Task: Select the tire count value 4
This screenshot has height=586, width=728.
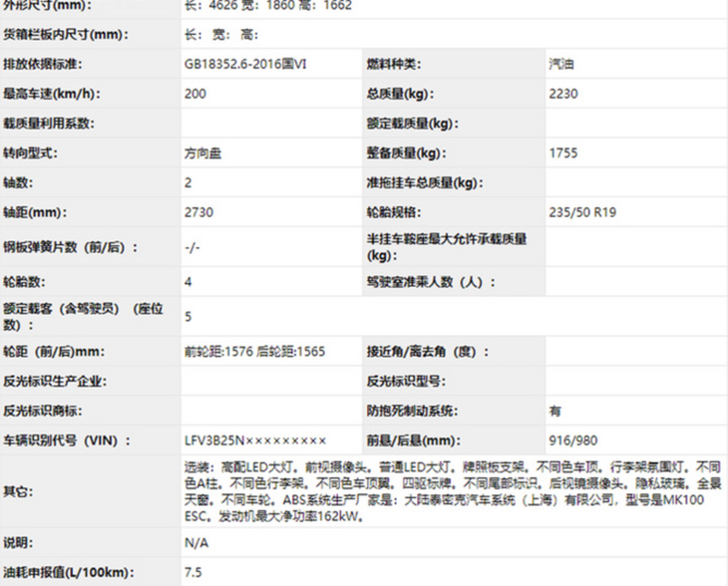Action: [x=187, y=282]
